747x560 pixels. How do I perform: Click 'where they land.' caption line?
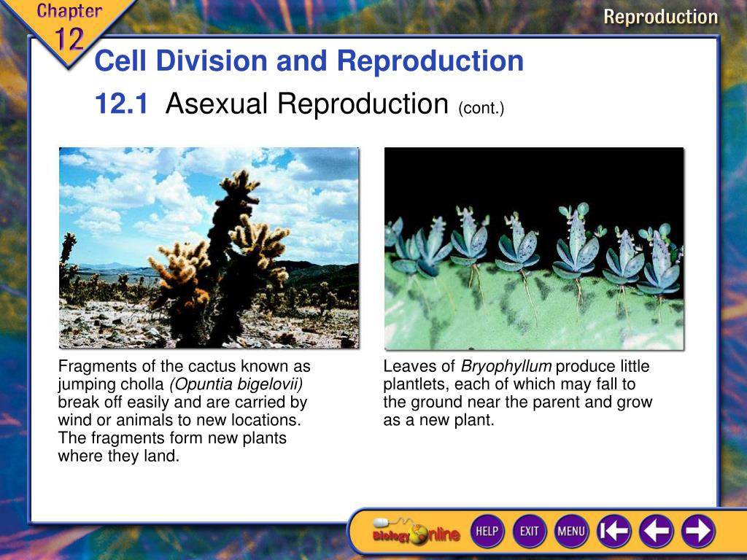[119, 456]
